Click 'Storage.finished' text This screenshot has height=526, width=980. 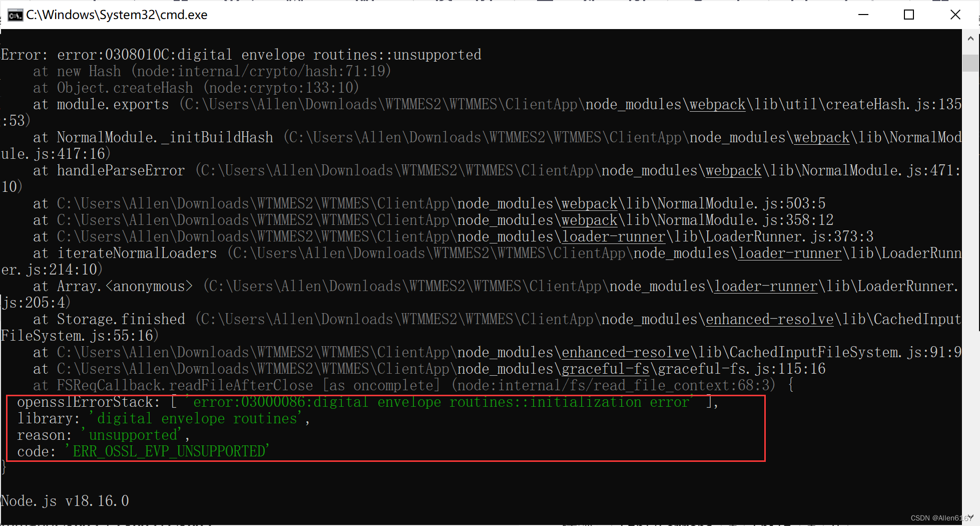(121, 319)
